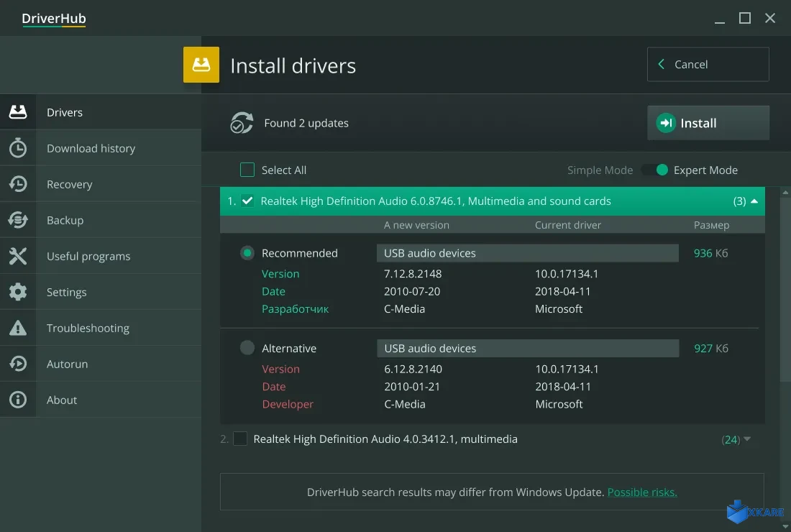Click the Размер column header
The height and width of the screenshot is (532, 791).
click(x=711, y=225)
